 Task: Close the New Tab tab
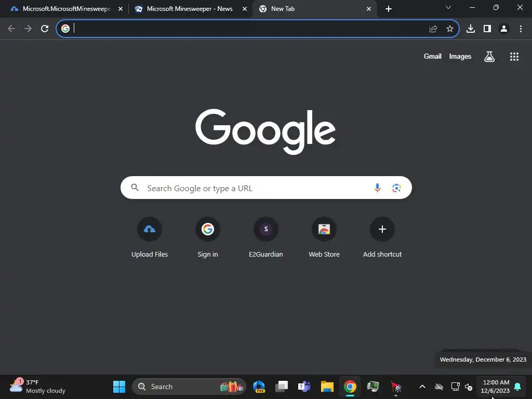pyautogui.click(x=369, y=9)
